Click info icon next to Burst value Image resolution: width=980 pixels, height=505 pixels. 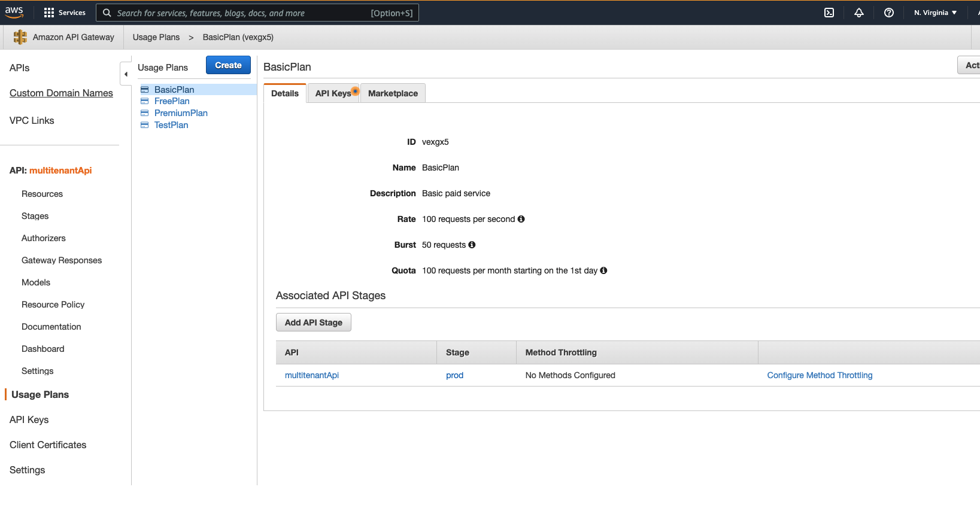click(472, 245)
